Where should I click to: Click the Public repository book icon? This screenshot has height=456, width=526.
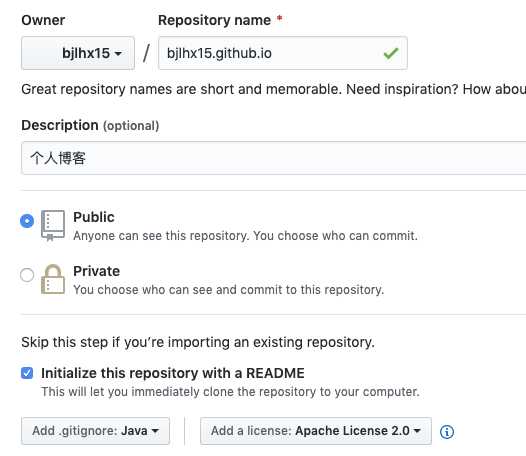tap(53, 225)
